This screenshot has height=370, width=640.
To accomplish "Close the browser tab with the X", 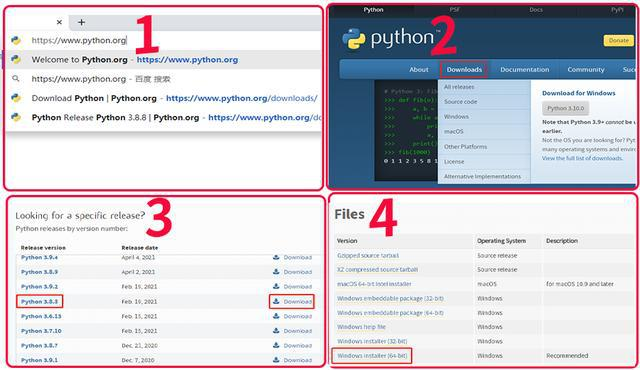I will point(59,22).
